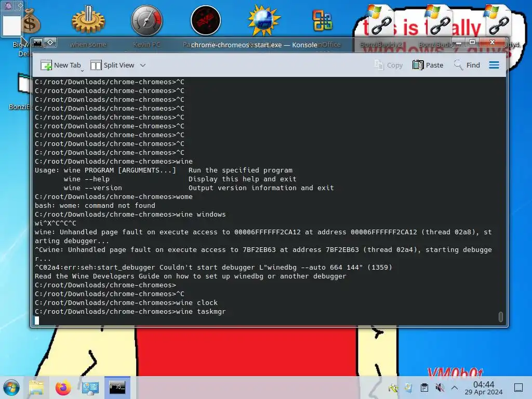Select the round black-and-red desktop icon
Image resolution: width=532 pixels, height=399 pixels.
pyautogui.click(x=206, y=20)
